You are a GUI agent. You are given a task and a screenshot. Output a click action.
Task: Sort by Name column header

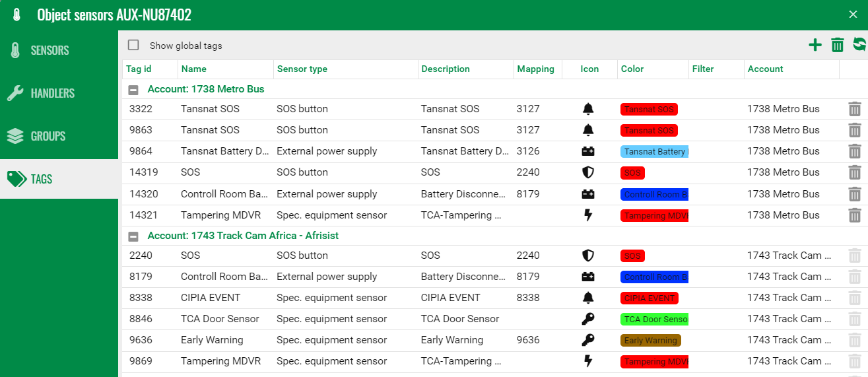(x=194, y=69)
